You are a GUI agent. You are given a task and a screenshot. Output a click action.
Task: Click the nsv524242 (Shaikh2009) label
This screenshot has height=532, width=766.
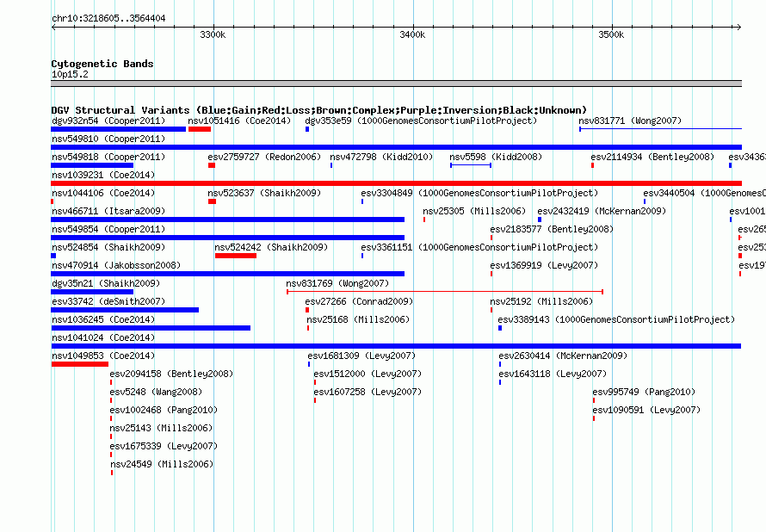[272, 247]
